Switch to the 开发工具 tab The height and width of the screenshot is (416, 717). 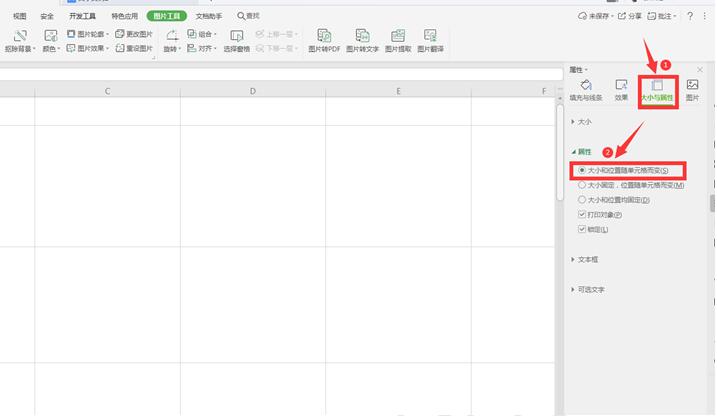point(82,16)
